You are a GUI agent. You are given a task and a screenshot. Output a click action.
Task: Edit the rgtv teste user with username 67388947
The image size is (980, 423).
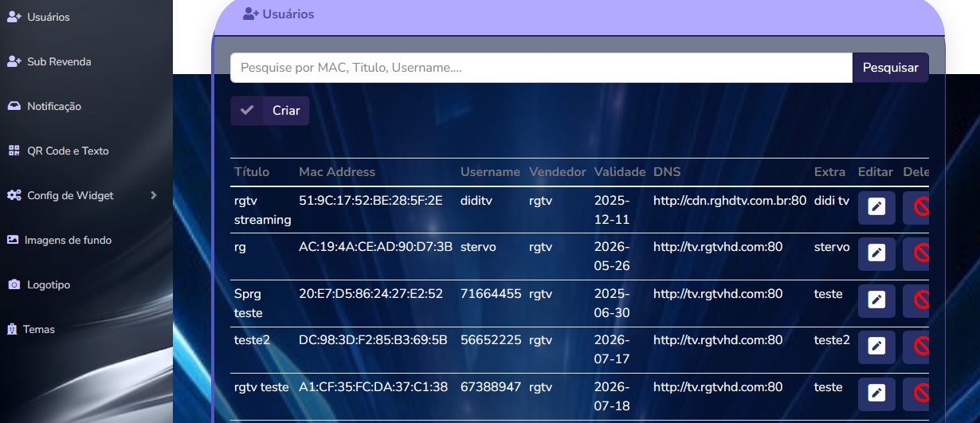(876, 393)
